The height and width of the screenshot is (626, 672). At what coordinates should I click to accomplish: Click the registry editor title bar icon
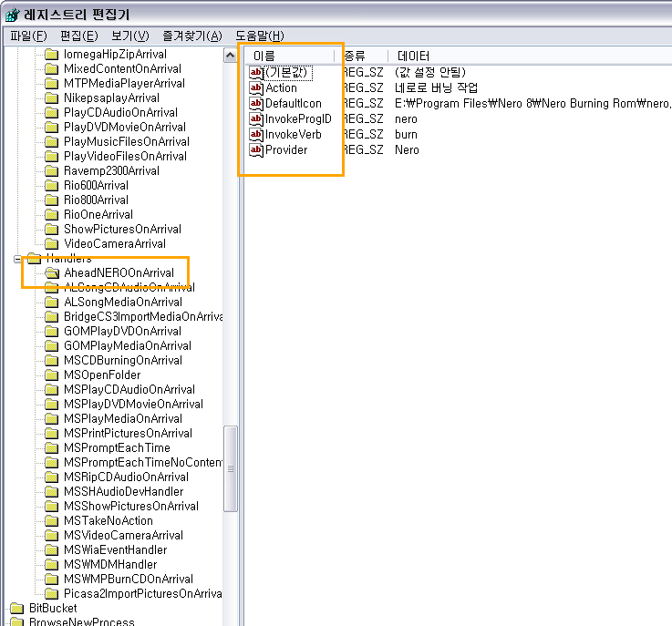point(13,15)
